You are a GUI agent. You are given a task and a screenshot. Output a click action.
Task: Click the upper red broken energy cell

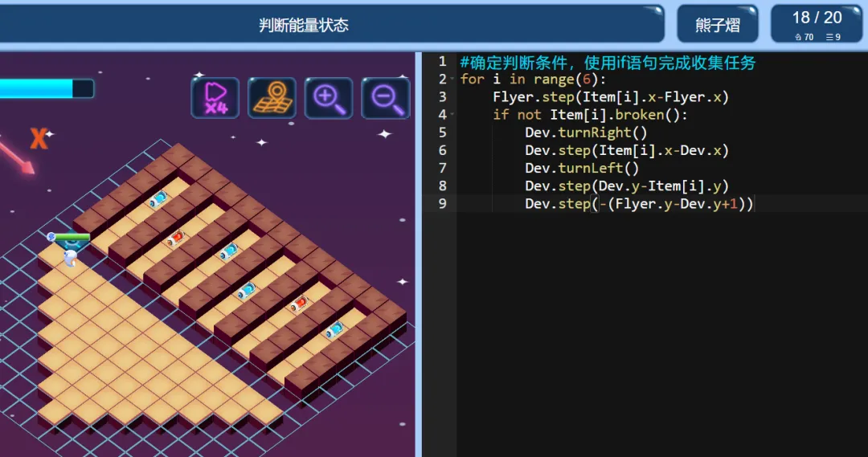coord(176,239)
